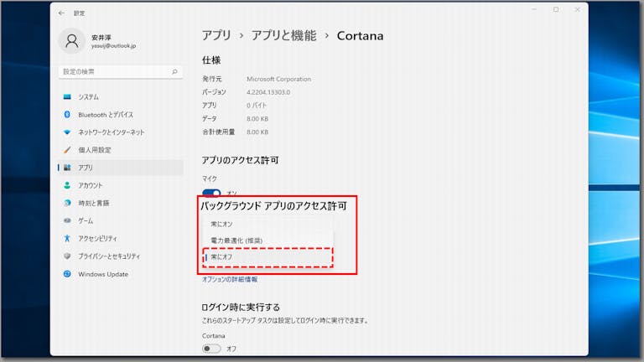This screenshot has width=644, height=362.
Task: Click the 個人用設定 brush icon
Action: [67, 150]
